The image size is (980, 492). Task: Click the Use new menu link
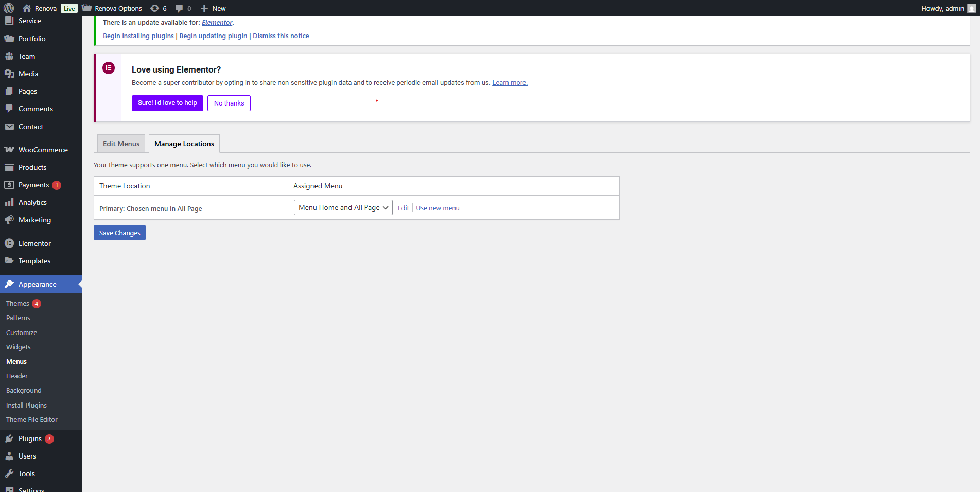click(x=437, y=208)
